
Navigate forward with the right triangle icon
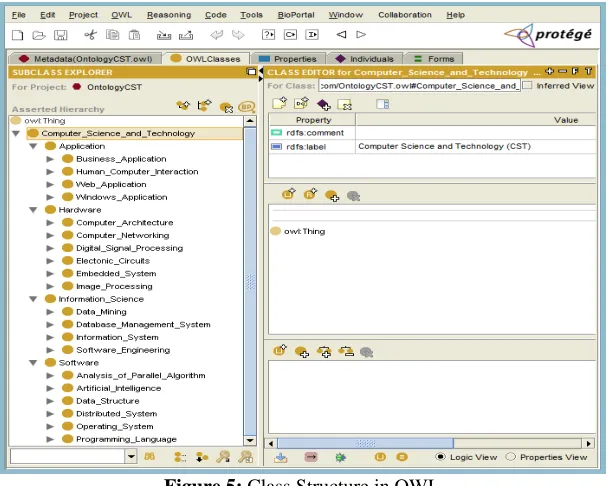[x=361, y=35]
